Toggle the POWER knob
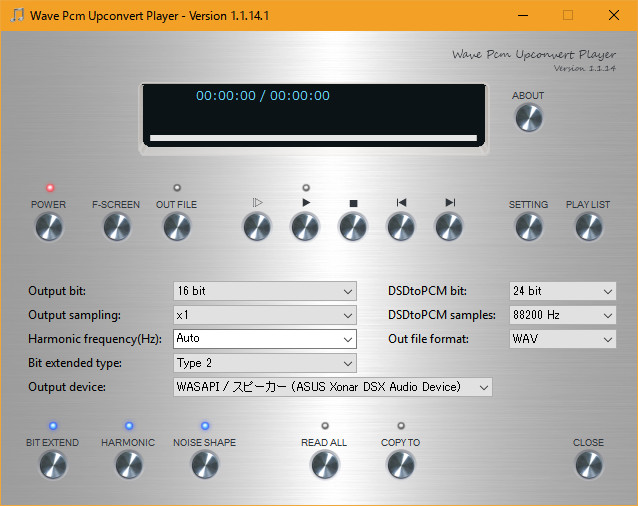The width and height of the screenshot is (638, 506). point(48,228)
